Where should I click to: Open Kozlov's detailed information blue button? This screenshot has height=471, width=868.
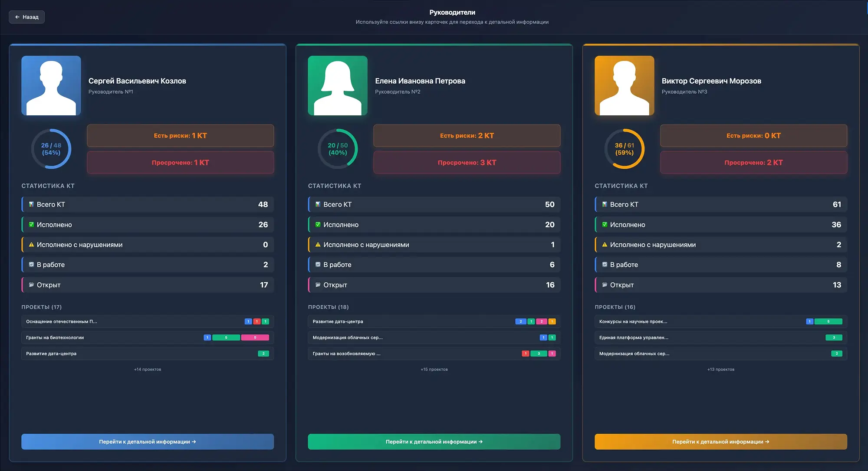148,442
